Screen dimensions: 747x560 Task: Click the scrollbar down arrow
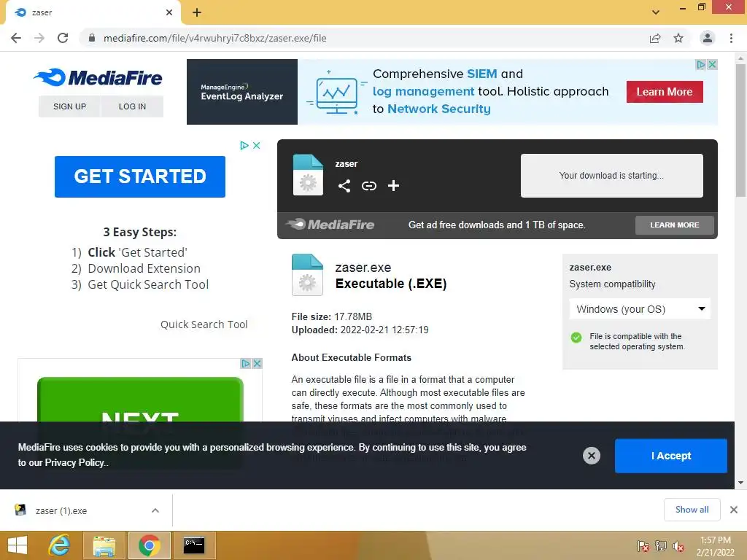click(x=740, y=483)
